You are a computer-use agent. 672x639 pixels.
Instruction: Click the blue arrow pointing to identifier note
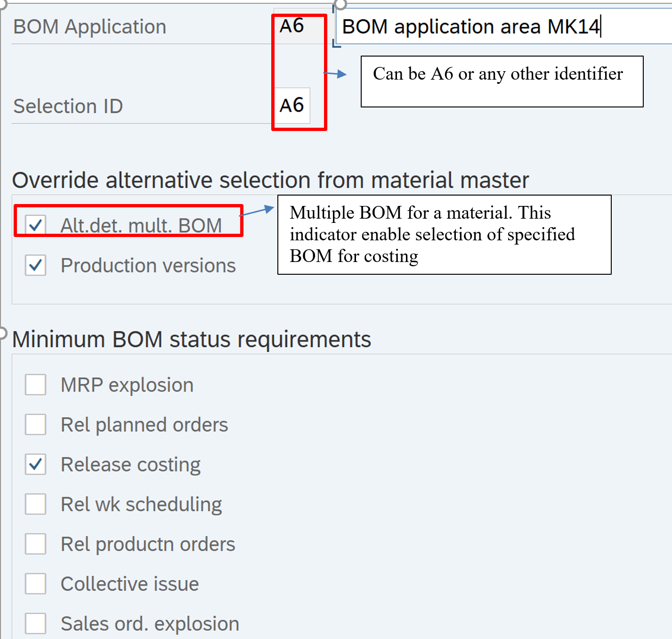335,74
